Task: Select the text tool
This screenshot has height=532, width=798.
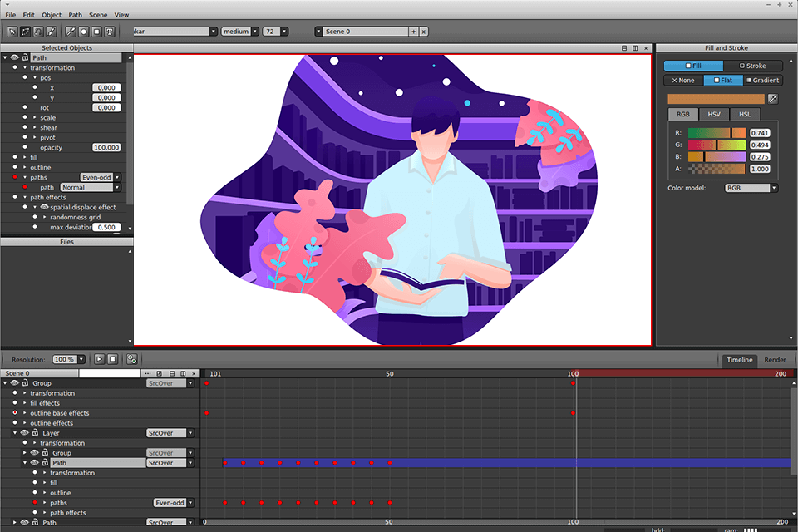Action: (110, 32)
